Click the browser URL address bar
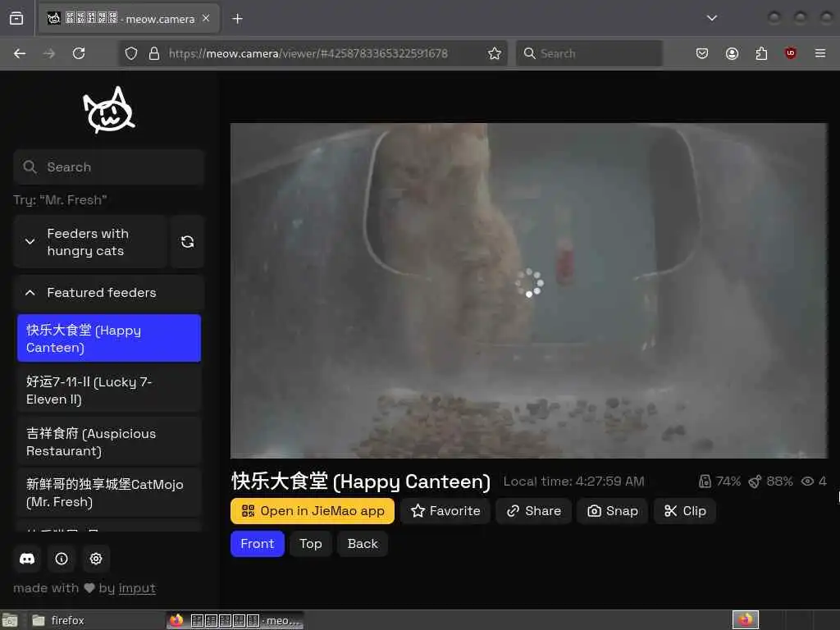Screen dimensions: 840x630 point(313,53)
